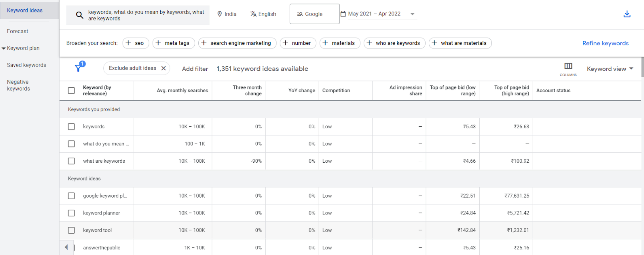Click the Google search network icon
This screenshot has height=255, width=644.
[300, 14]
